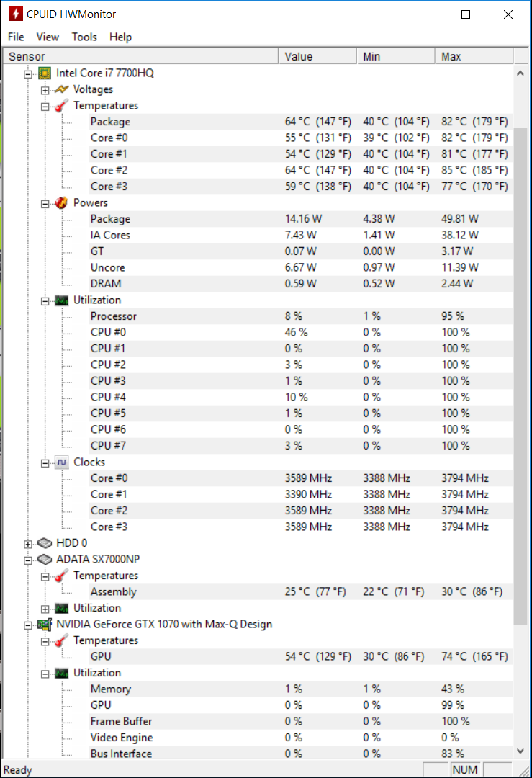Open the Tools menu
532x778 pixels.
pyautogui.click(x=84, y=37)
